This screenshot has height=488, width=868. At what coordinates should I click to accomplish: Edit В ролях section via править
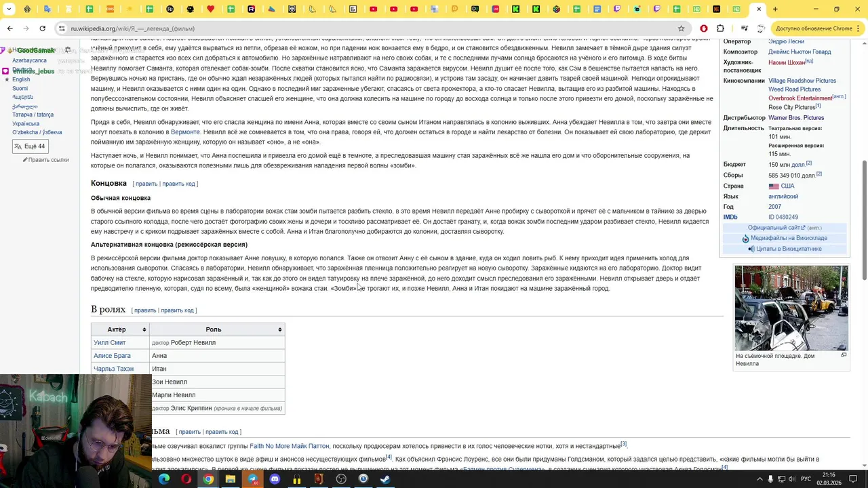pos(145,310)
